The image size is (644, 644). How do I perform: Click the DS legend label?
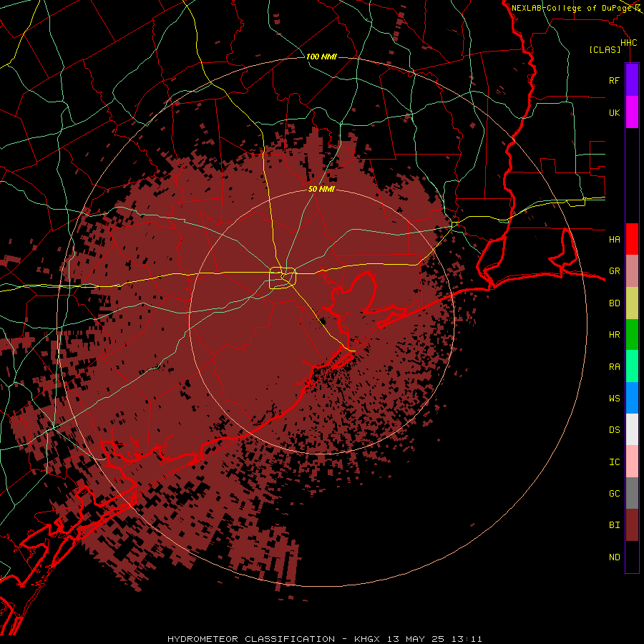[614, 430]
